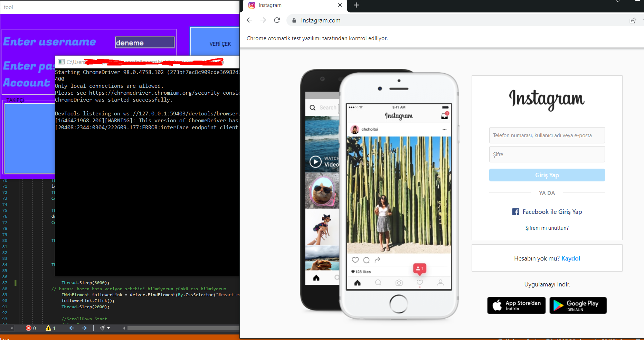Viewport: 644px width, 340px height.
Task: Click the 'Account' label in tool window
Action: pos(27,83)
